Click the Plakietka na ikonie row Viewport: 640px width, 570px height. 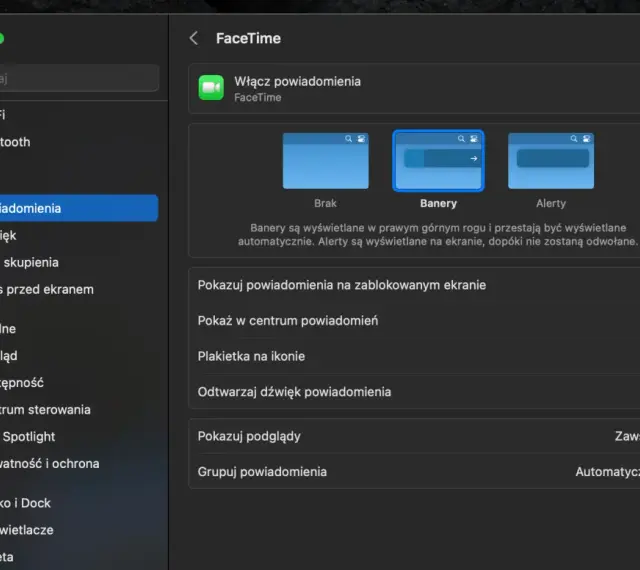click(414, 356)
